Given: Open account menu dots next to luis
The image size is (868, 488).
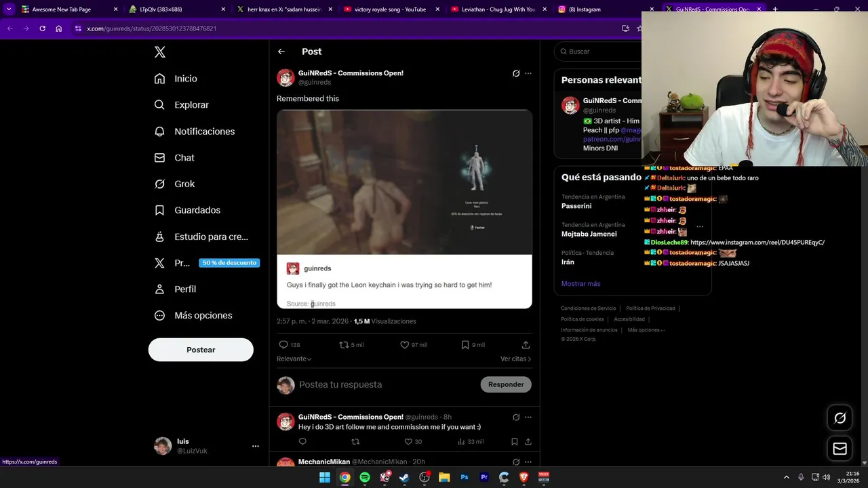Looking at the screenshot, I should [256, 446].
